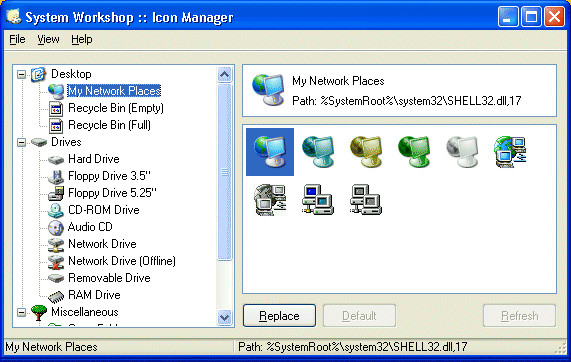Click the CD-ROM Drive icon
The width and height of the screenshot is (571, 362).
[x=56, y=210]
